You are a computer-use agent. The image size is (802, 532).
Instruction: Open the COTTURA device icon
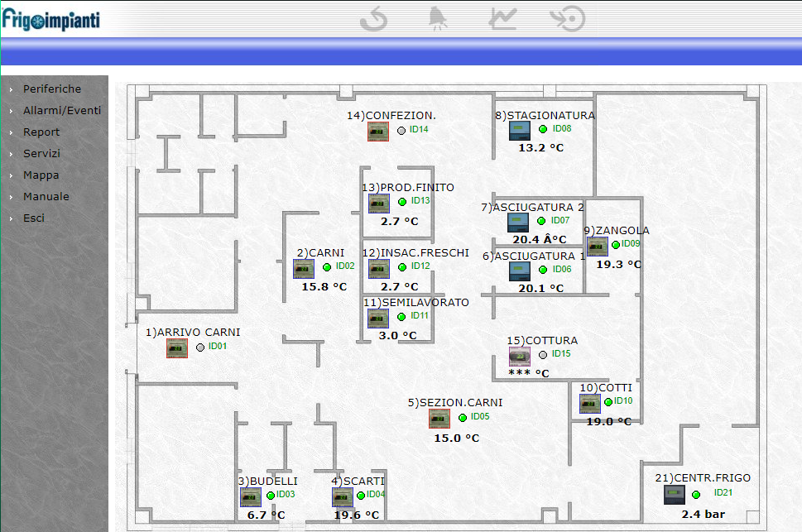(519, 357)
